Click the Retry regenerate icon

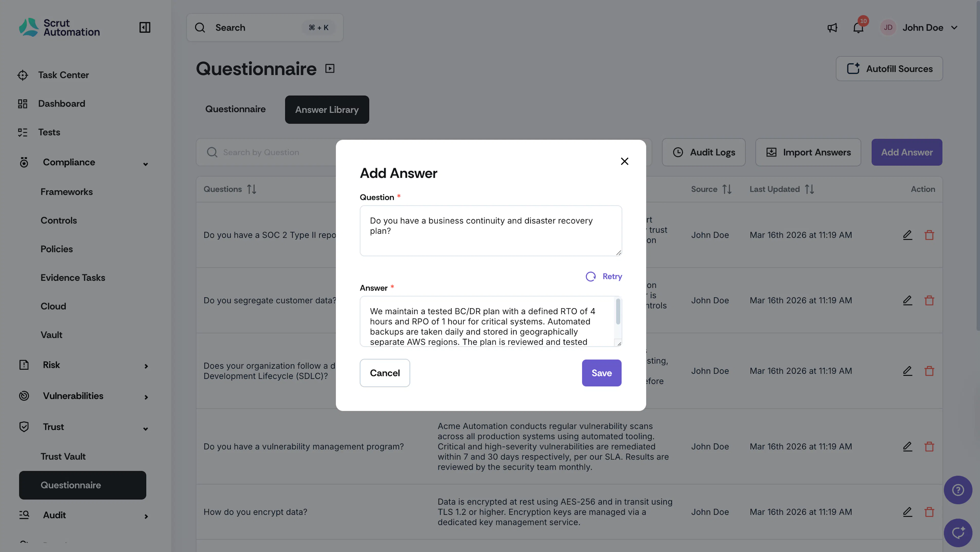tap(591, 276)
